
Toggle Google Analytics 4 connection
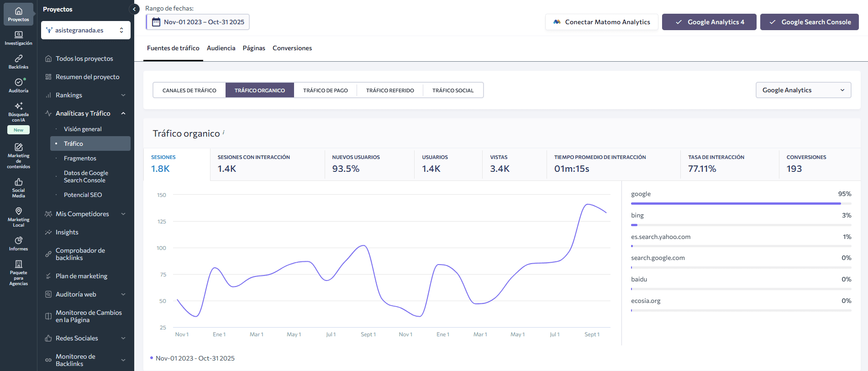pyautogui.click(x=709, y=22)
